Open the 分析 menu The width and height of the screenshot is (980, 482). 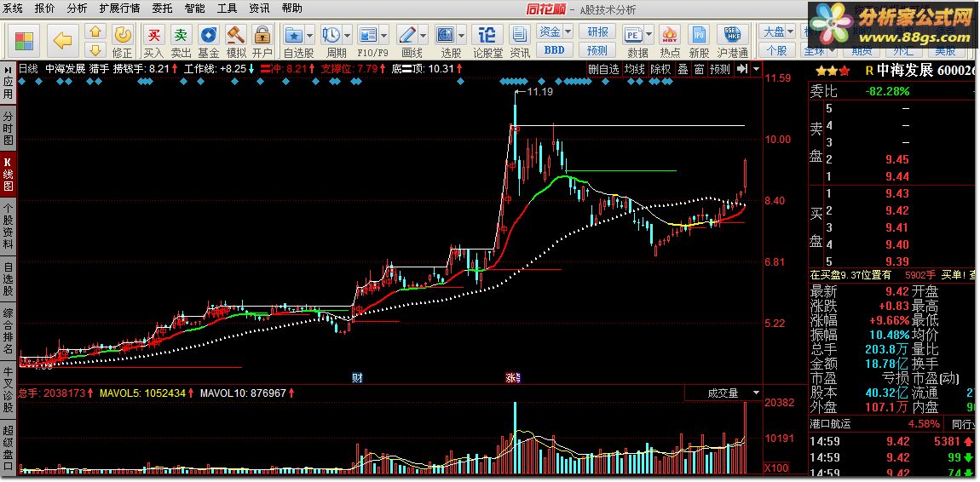(77, 9)
